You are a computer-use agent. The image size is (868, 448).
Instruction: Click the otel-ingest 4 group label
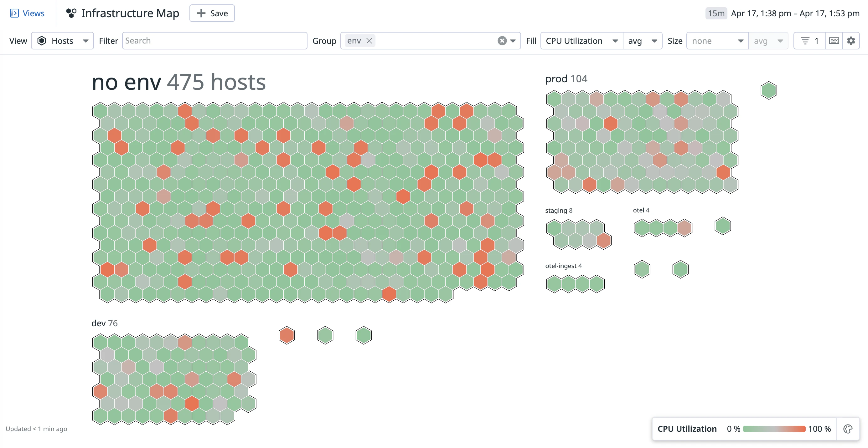[563, 266]
